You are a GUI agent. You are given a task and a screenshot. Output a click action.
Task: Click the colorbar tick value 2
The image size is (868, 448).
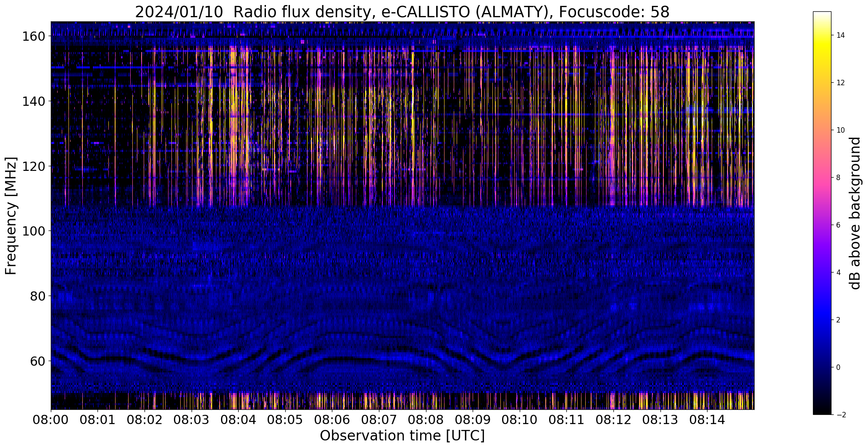(839, 320)
